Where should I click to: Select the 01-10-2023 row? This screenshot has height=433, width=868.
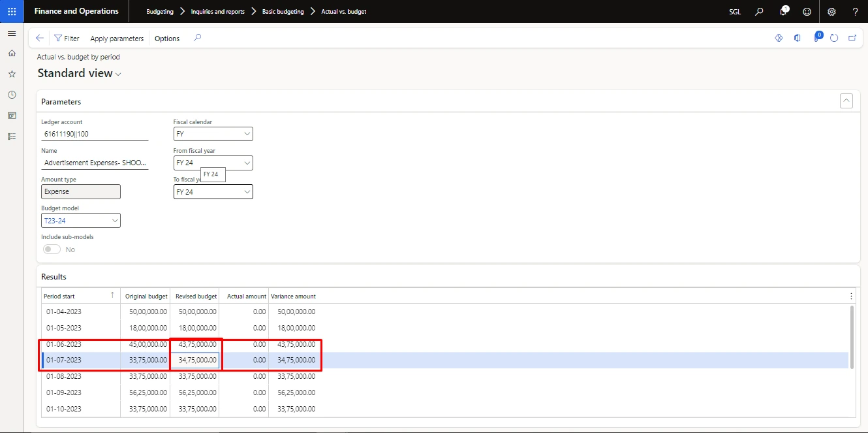point(444,409)
